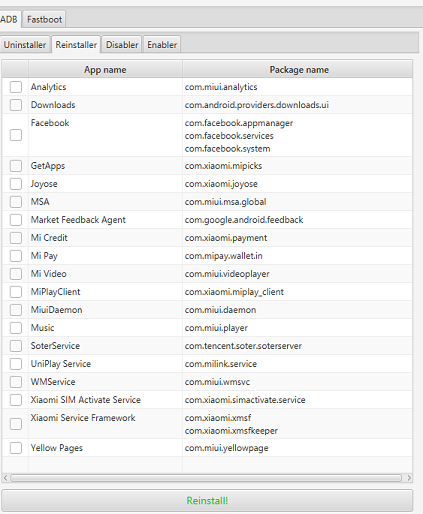
Task: Tick the Xiaomi Service Framework checkbox
Action: coord(16,424)
